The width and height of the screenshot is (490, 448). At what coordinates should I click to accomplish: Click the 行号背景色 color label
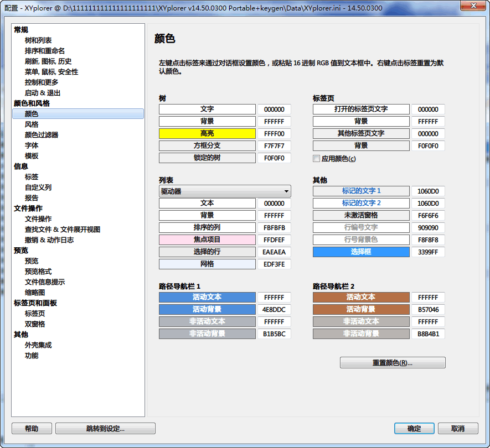click(x=361, y=240)
